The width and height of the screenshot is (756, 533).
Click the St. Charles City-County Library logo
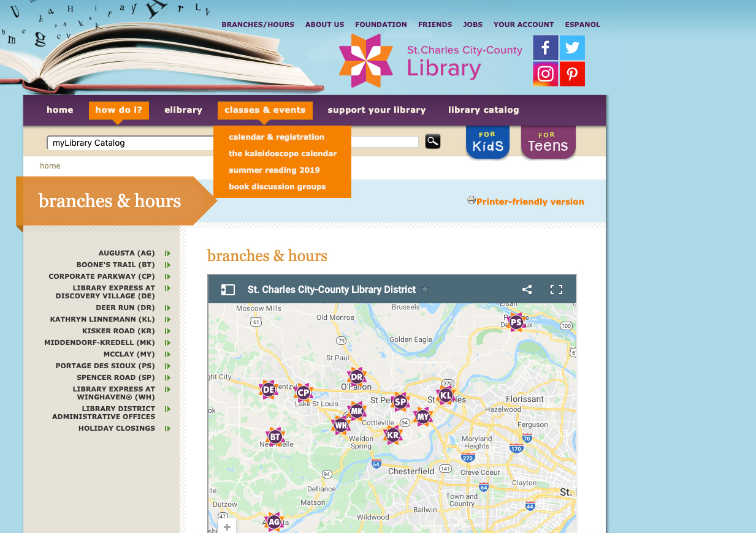(430, 61)
